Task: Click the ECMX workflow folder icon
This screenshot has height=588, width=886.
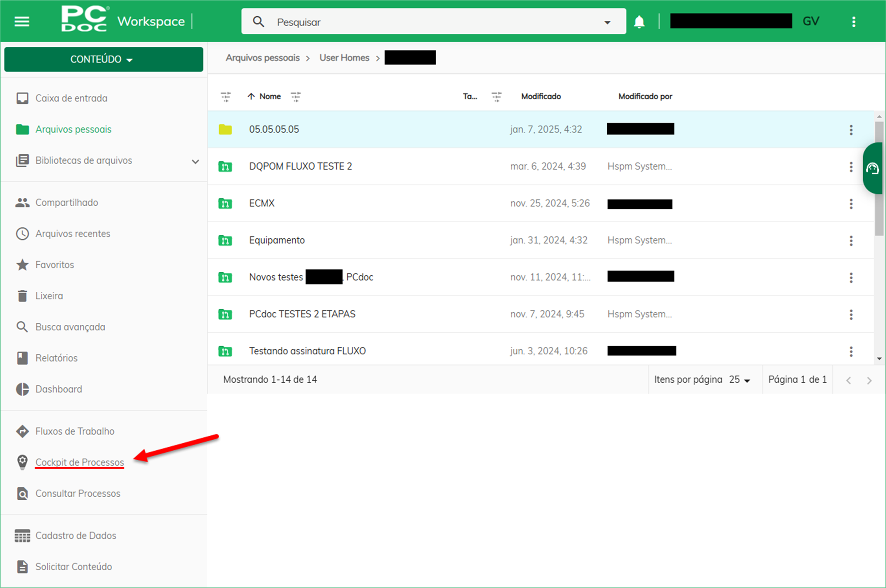Action: [225, 203]
